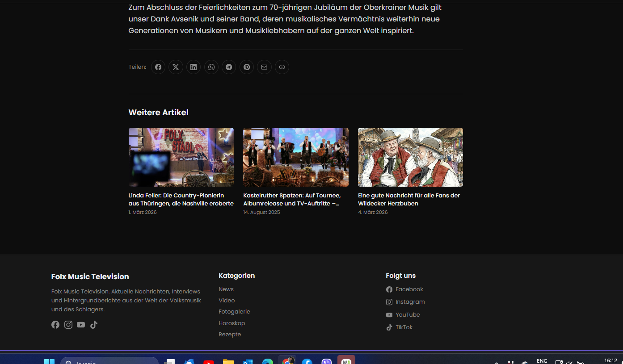Pin the article on Pinterest

[247, 67]
